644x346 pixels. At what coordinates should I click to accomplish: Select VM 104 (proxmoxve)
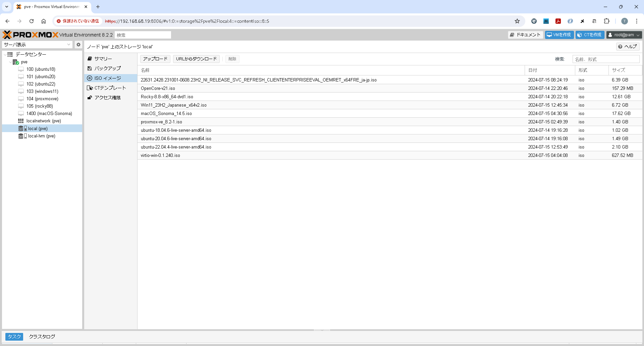42,99
